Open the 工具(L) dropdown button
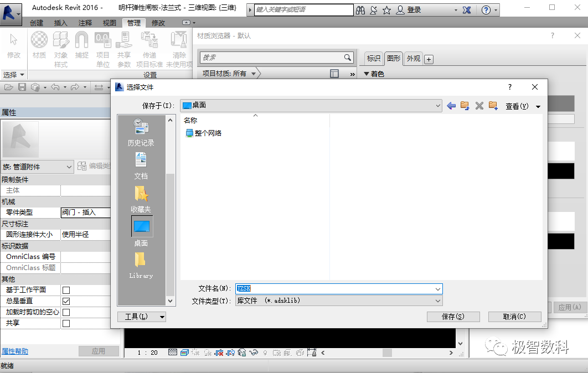The width and height of the screenshot is (588, 373). (x=142, y=317)
